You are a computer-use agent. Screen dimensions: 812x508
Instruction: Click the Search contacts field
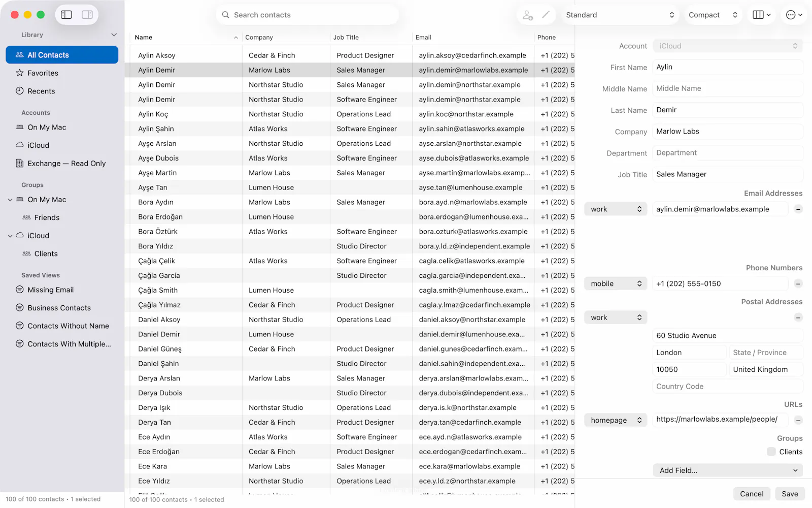click(x=308, y=15)
